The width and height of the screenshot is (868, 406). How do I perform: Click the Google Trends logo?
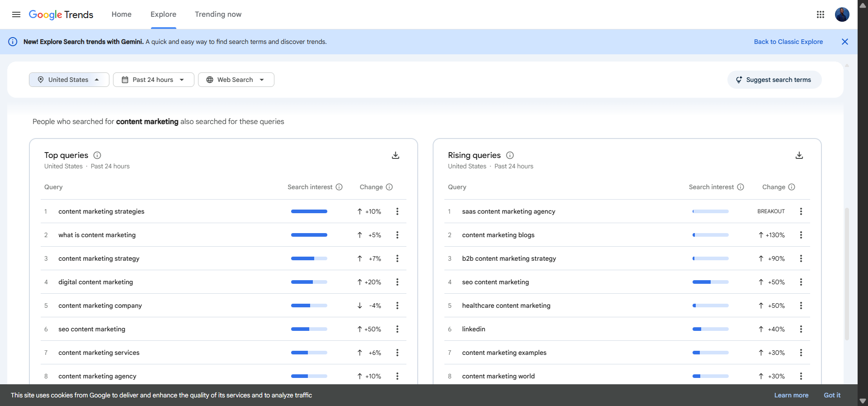pyautogui.click(x=61, y=14)
